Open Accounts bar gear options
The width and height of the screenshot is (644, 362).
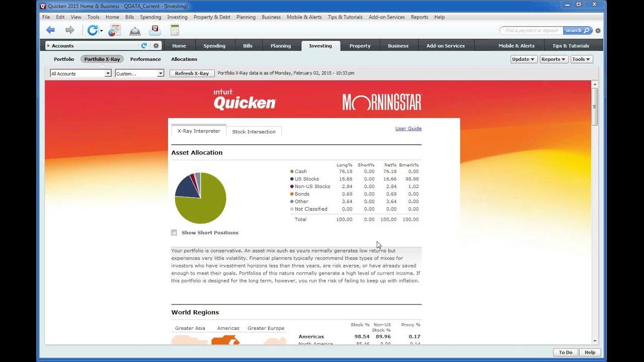(156, 46)
